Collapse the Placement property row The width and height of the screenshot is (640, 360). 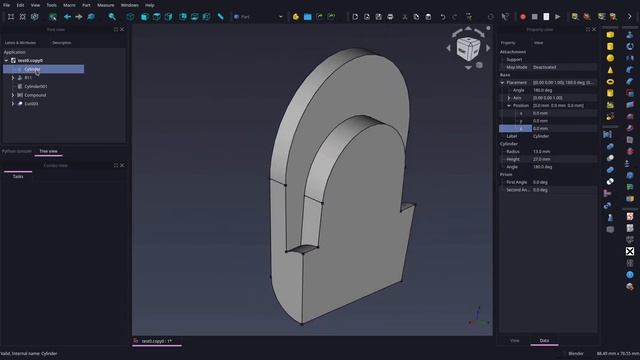[x=502, y=82]
